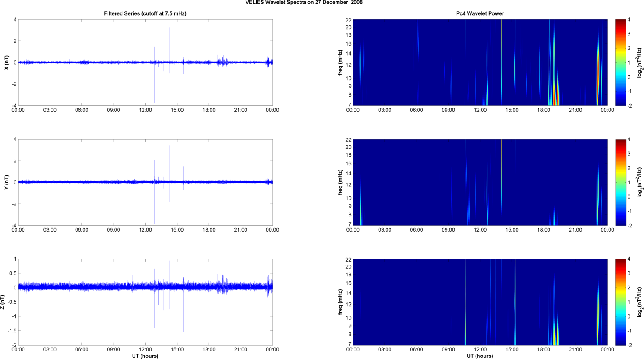The height and width of the screenshot is (359, 644).
Task: Click the log2(nT²/Hz) label of top colorbar
Action: [x=640, y=62]
